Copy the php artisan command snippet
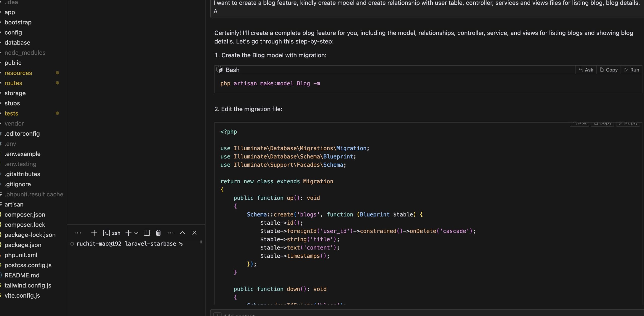This screenshot has height=316, width=644. [x=608, y=70]
